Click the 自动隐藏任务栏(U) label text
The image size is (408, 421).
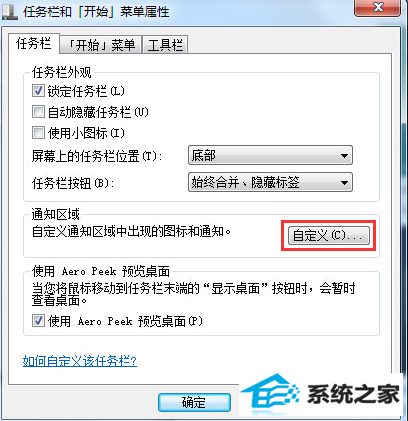[x=98, y=112]
